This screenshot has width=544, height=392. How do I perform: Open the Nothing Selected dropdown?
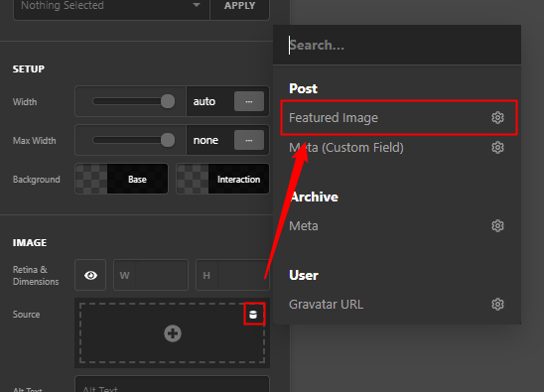111,6
